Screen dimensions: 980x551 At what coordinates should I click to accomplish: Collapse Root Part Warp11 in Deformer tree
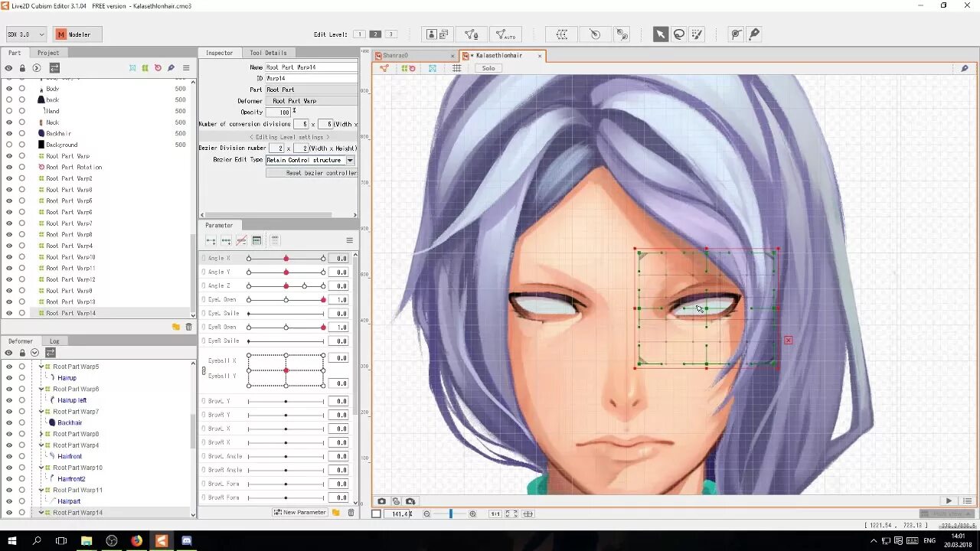(x=41, y=490)
